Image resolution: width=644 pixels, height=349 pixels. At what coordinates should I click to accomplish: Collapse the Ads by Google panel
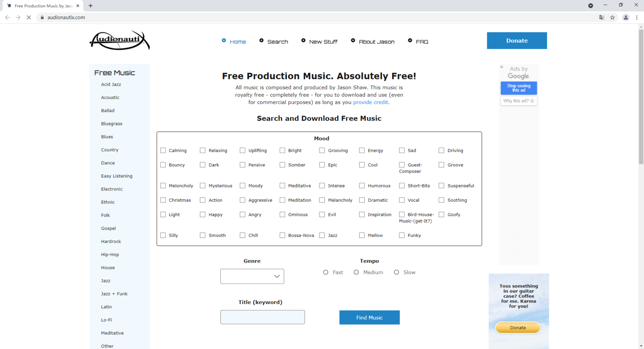[x=502, y=67]
